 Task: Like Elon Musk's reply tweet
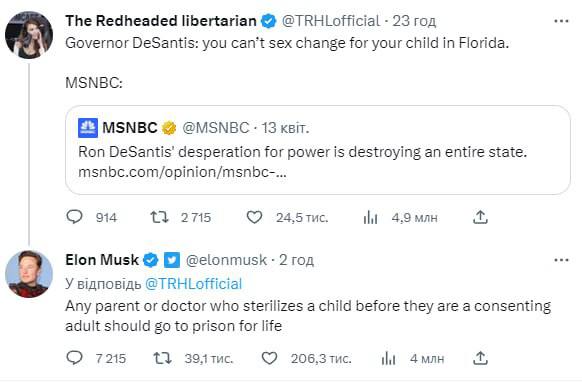coord(269,358)
